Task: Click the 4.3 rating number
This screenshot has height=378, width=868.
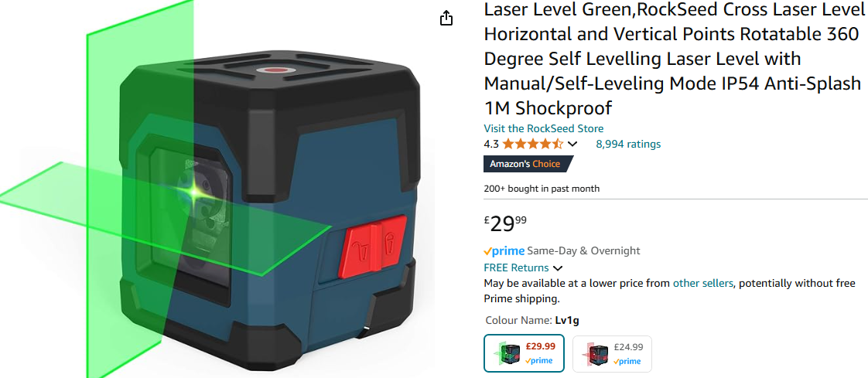Action: click(x=491, y=145)
